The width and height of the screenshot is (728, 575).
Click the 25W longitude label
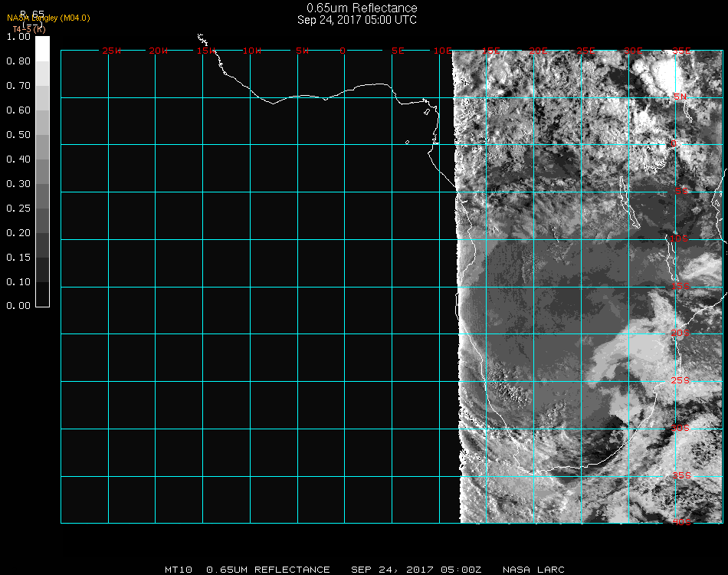tap(111, 51)
